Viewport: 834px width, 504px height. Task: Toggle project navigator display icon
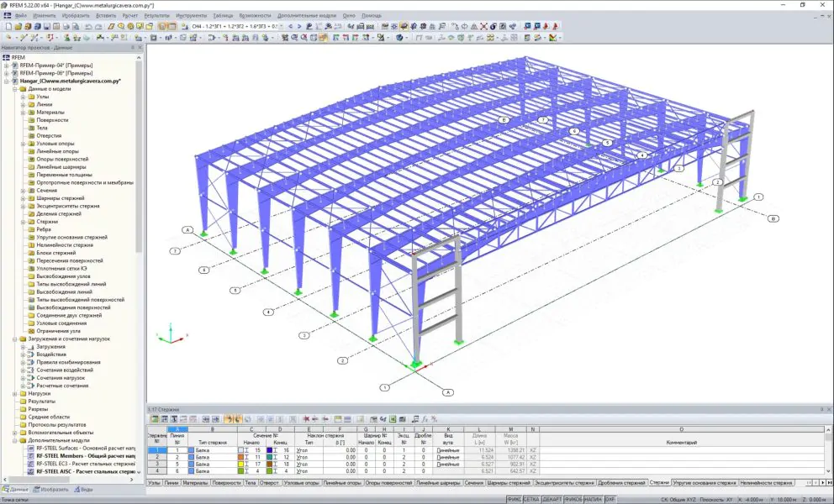click(161, 26)
